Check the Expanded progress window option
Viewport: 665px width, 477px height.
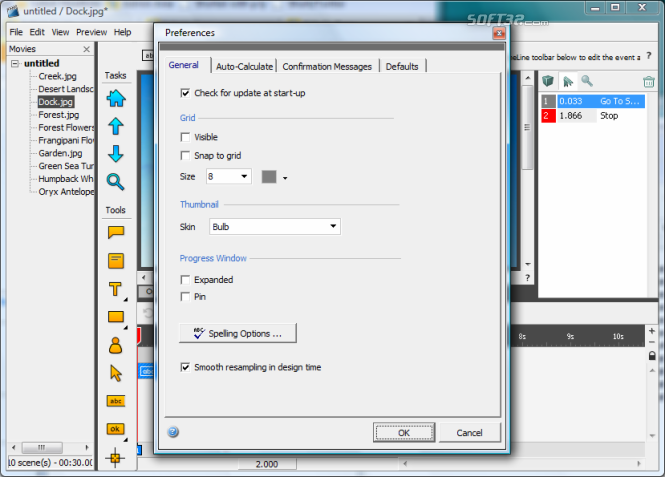[x=185, y=280]
